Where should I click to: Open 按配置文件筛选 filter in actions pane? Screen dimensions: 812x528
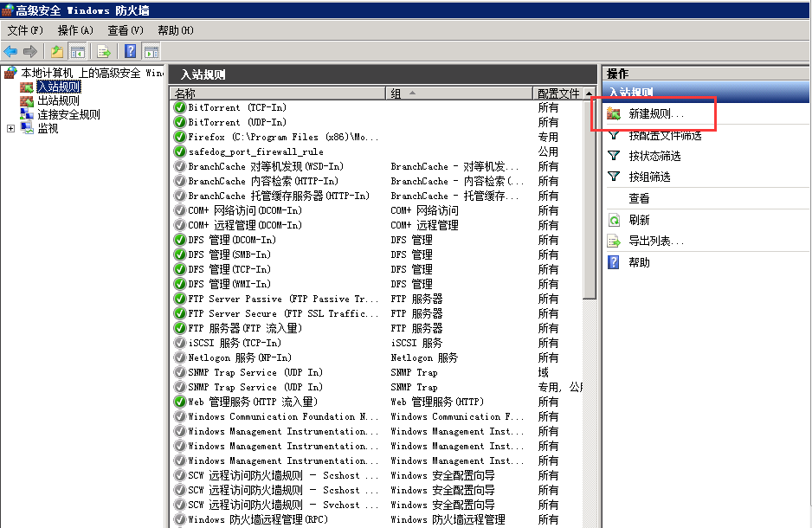(x=664, y=135)
